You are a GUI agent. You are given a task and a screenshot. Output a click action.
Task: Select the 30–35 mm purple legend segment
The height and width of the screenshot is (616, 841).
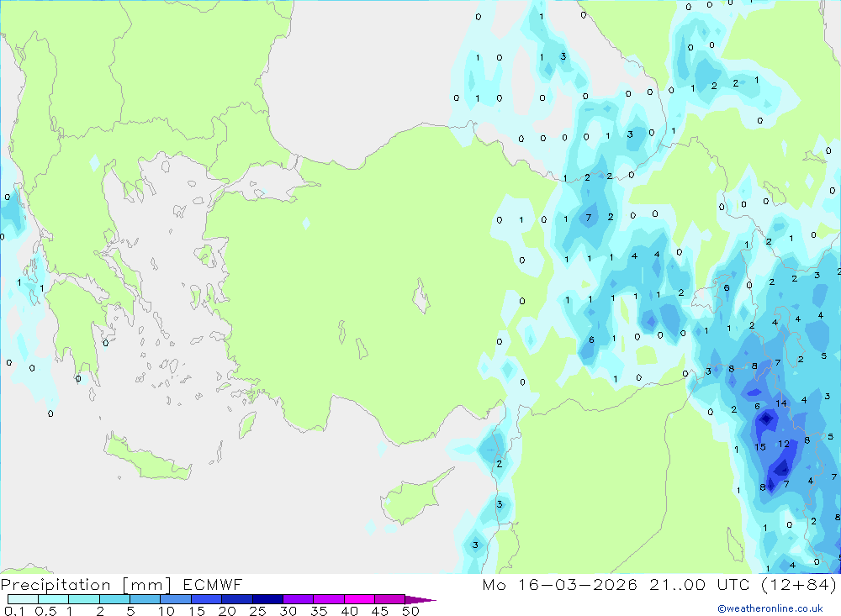coord(299,599)
